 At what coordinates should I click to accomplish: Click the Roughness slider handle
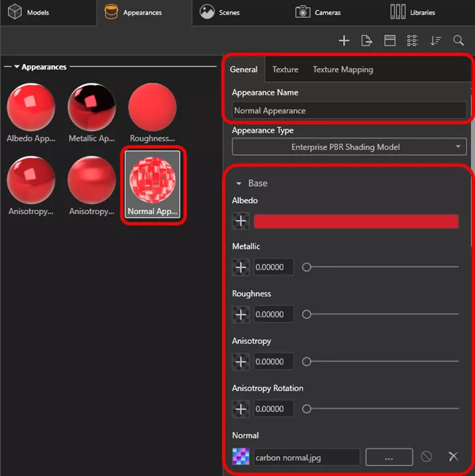click(306, 314)
